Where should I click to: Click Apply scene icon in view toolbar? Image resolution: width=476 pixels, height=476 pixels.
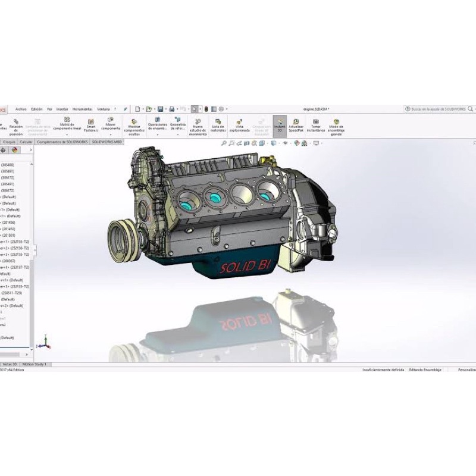click(x=305, y=143)
